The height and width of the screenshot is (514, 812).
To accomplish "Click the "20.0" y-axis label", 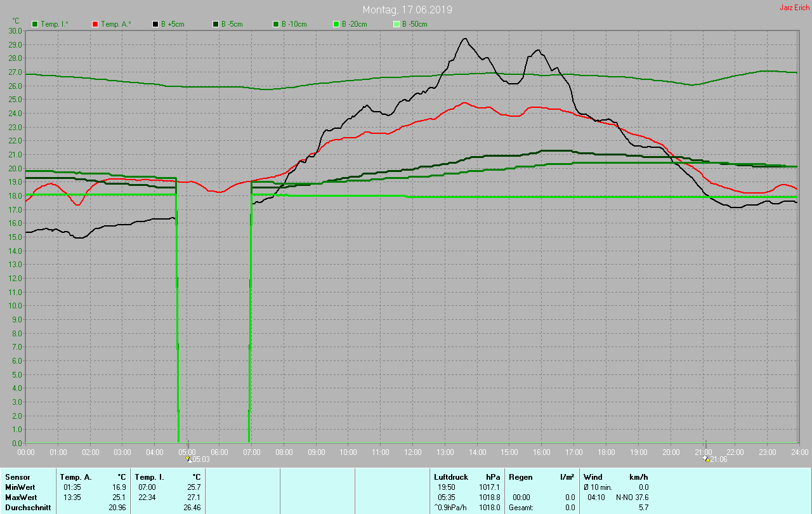I will tap(15, 168).
